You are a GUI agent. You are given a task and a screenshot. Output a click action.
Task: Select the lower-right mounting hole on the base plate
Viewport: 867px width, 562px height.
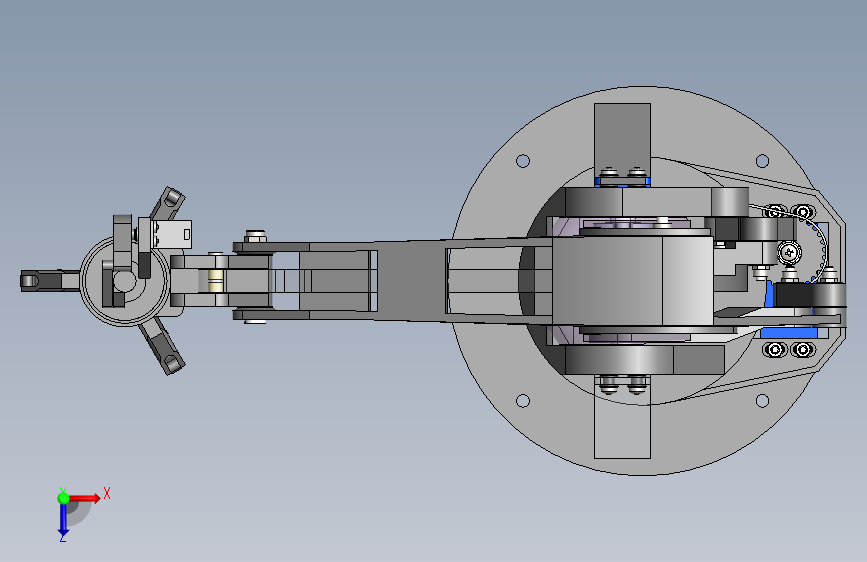coord(762,400)
